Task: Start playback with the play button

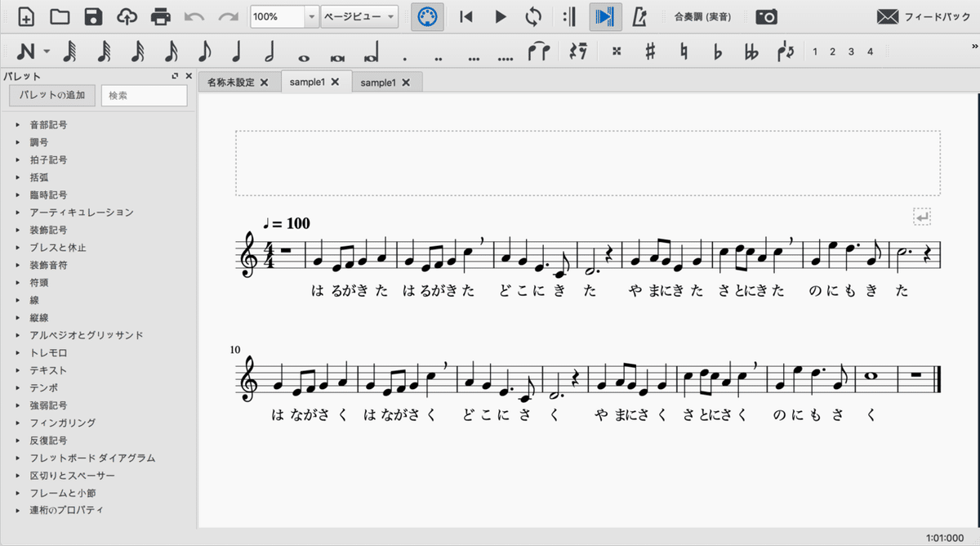Action: pos(501,16)
